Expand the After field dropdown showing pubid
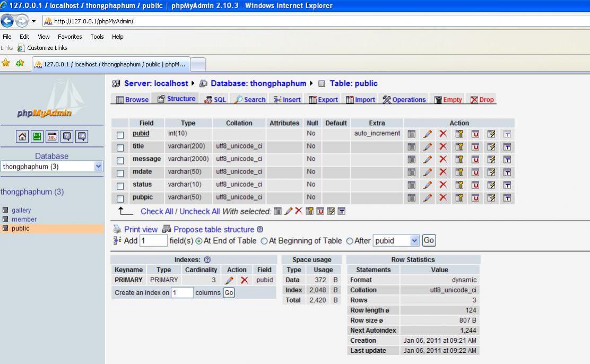The width and height of the screenshot is (590, 364). 414,241
